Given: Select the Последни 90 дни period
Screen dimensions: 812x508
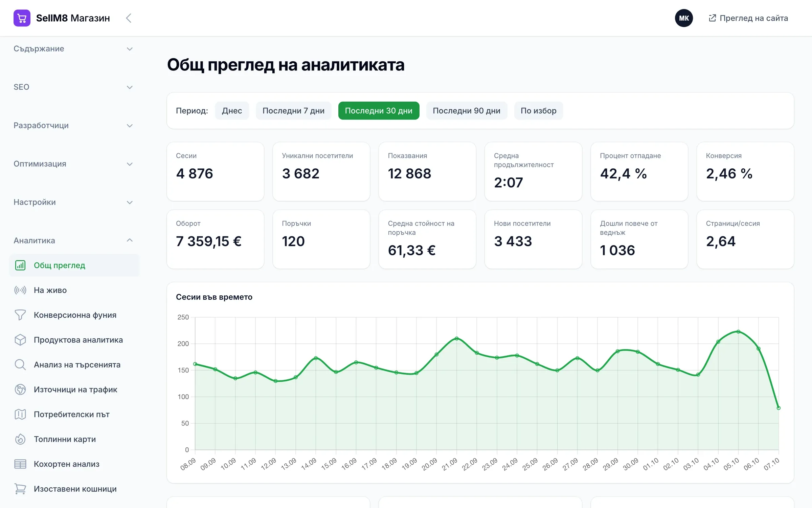Looking at the screenshot, I should click(x=467, y=111).
